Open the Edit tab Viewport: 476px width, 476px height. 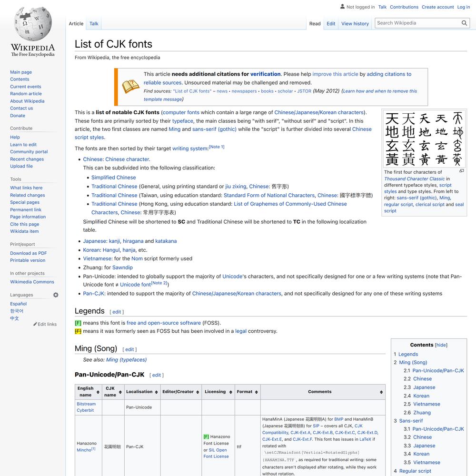[331, 24]
